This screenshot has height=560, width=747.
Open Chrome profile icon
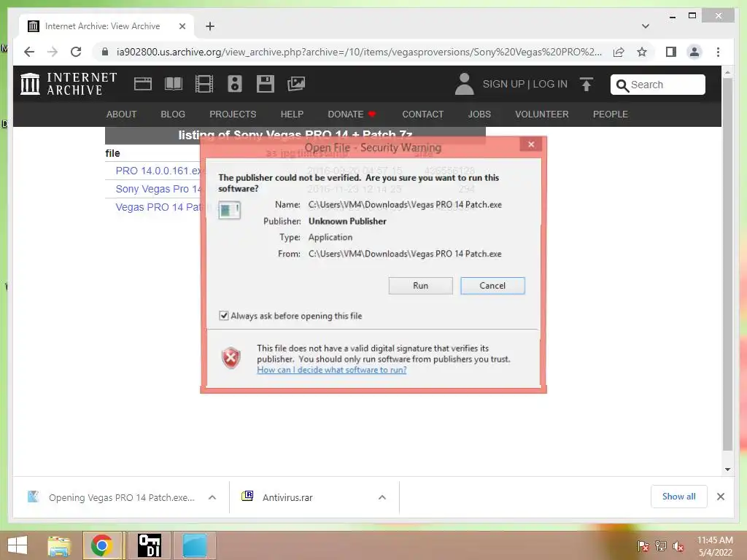point(694,52)
